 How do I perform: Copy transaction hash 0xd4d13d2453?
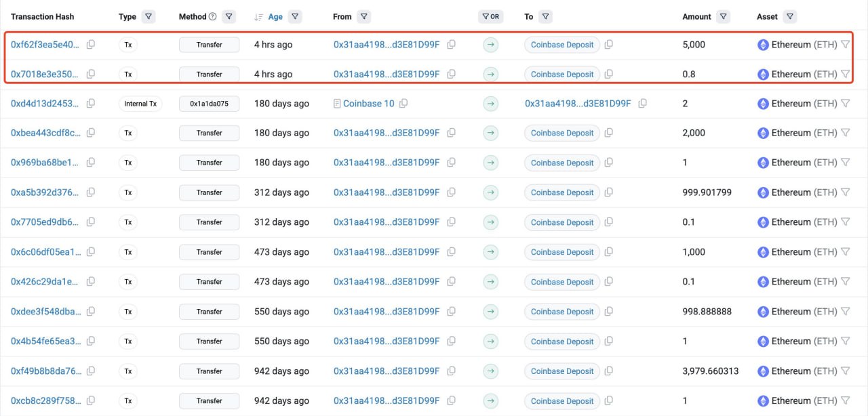pos(90,104)
